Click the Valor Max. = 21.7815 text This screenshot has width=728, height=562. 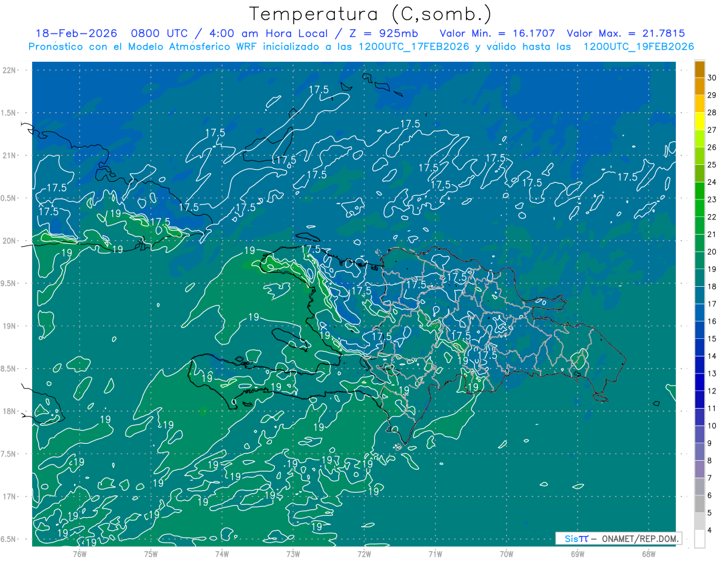(625, 33)
